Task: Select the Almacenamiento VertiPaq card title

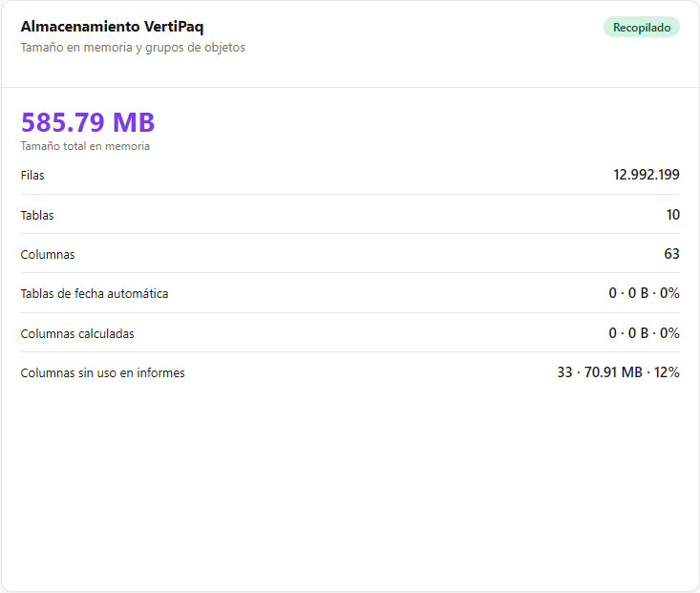Action: tap(112, 27)
